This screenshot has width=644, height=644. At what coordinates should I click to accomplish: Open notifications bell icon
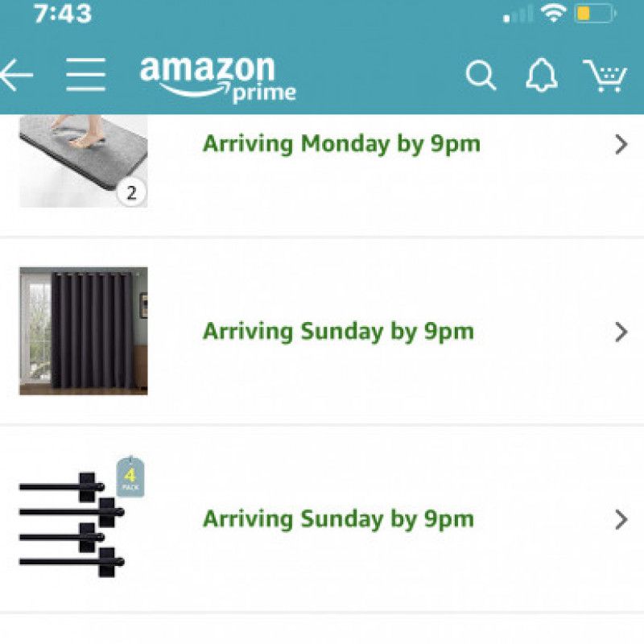tap(541, 76)
